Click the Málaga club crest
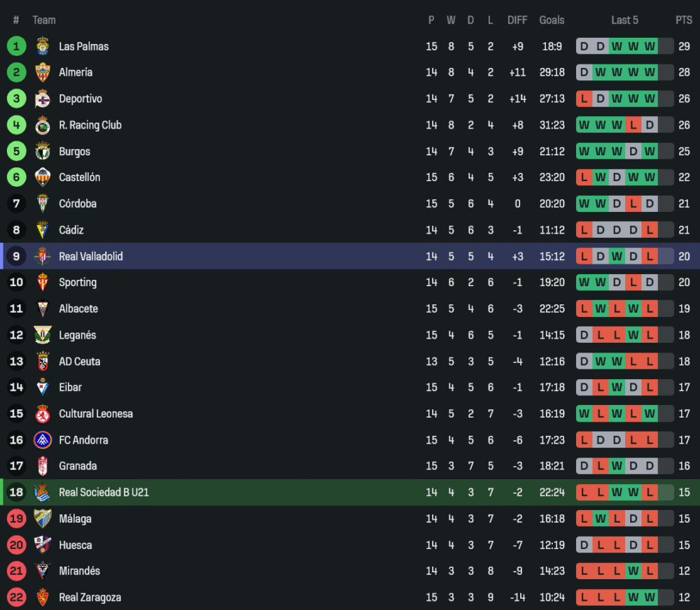Screen dimensions: 700x610 coord(43,519)
